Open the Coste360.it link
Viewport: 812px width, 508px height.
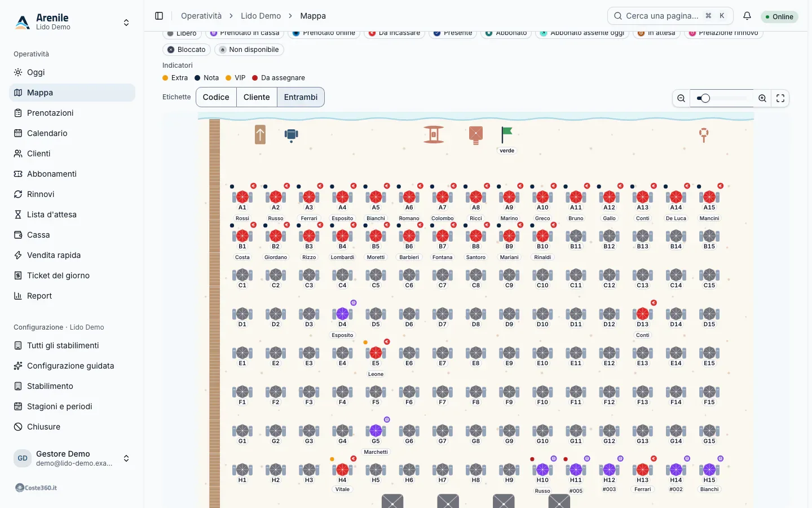(x=36, y=488)
